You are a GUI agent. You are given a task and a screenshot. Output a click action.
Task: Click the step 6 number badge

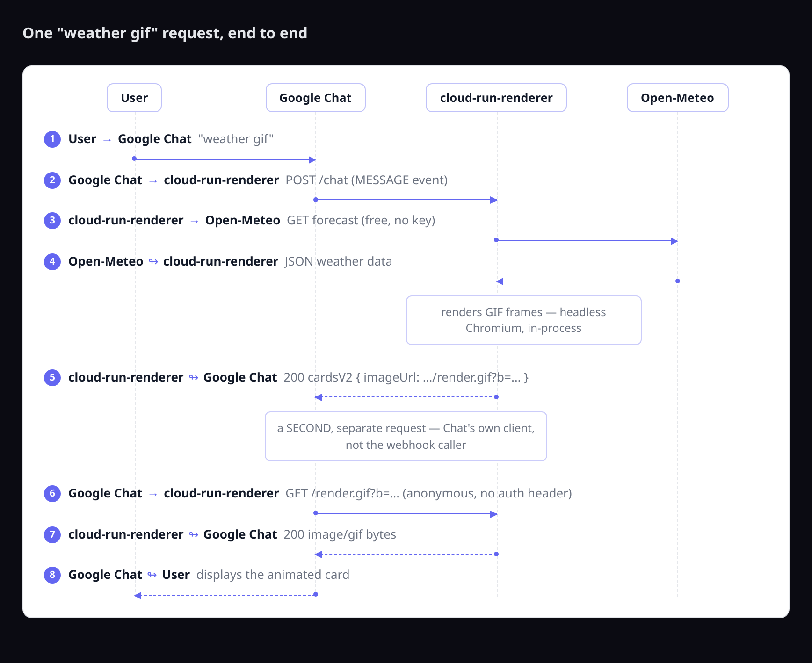[52, 494]
